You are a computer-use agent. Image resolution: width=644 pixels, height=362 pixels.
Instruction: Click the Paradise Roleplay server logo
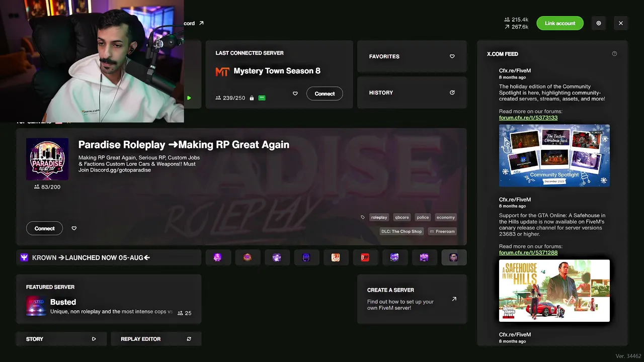[47, 159]
